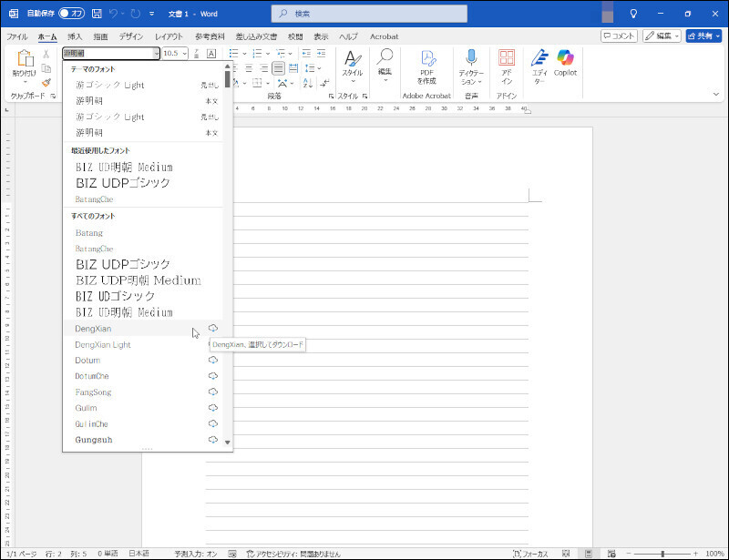The width and height of the screenshot is (729, 560).
Task: Switch to the Acrobat tab
Action: coord(384,36)
